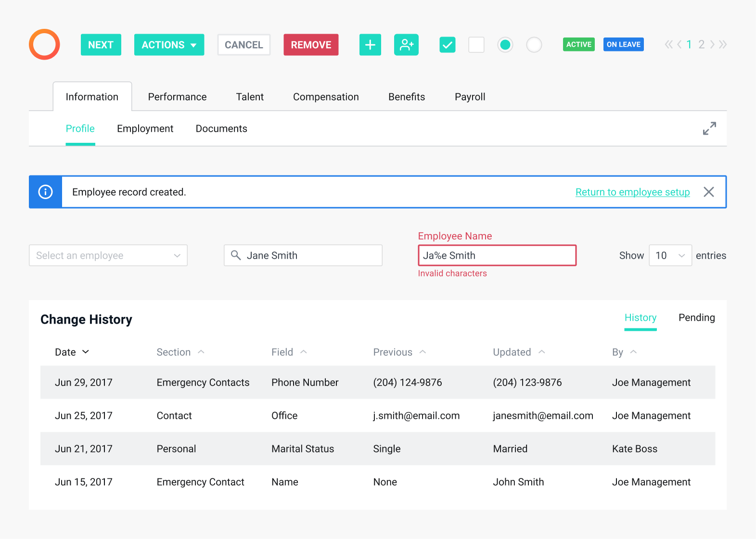756x539 pixels.
Task: Click the Return to employee setup link
Action: coord(632,192)
